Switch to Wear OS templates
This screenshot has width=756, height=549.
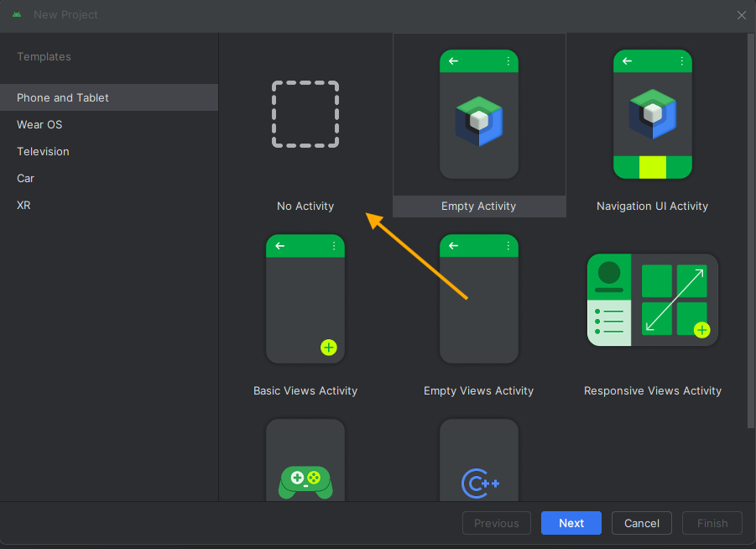pyautogui.click(x=39, y=124)
